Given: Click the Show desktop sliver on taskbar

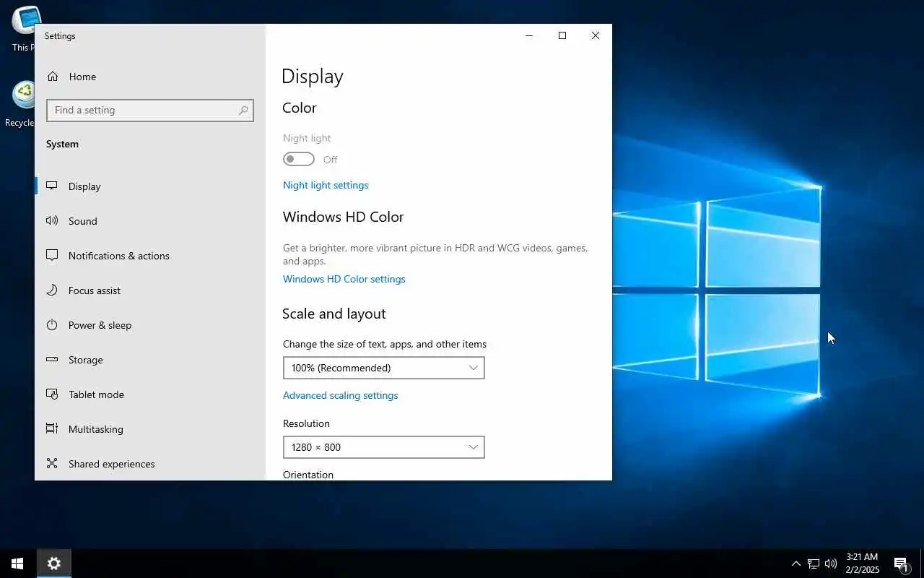Looking at the screenshot, I should pyautogui.click(x=922, y=564).
